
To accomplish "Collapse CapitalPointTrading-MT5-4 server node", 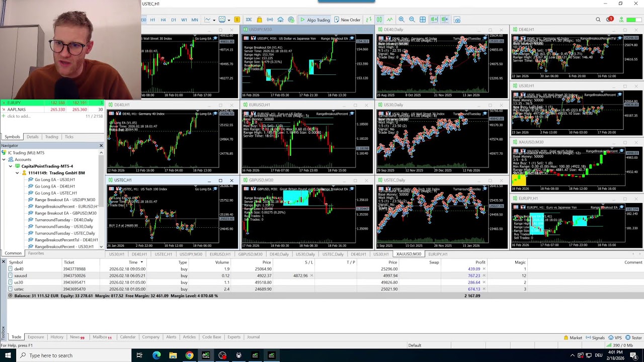I will pyautogui.click(x=10, y=166).
